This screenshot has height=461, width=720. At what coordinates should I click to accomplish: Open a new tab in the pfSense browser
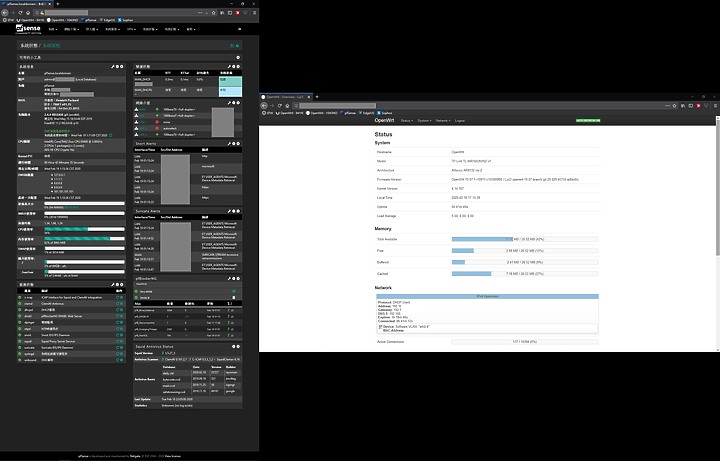pos(58,4)
